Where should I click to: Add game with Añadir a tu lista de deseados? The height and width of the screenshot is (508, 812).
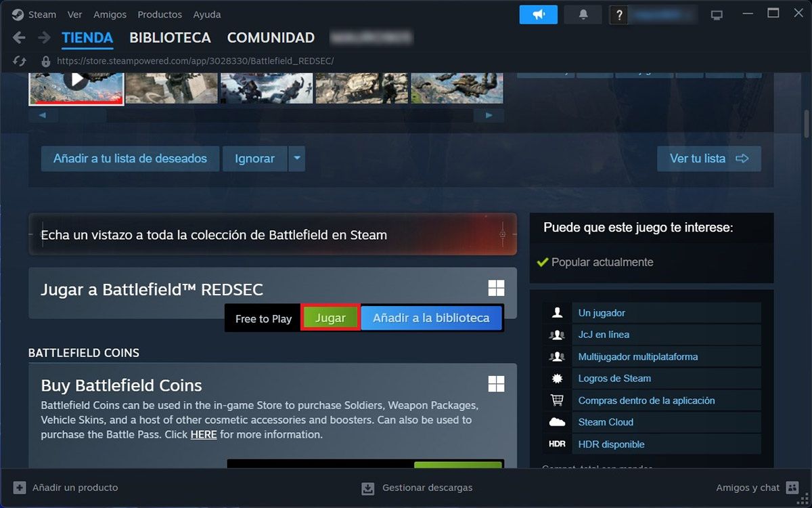tap(130, 158)
